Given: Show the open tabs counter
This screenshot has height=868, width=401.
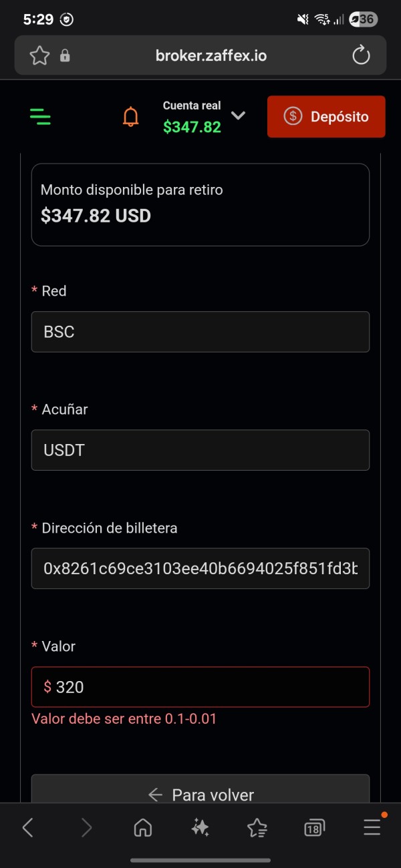Looking at the screenshot, I should coord(314,828).
